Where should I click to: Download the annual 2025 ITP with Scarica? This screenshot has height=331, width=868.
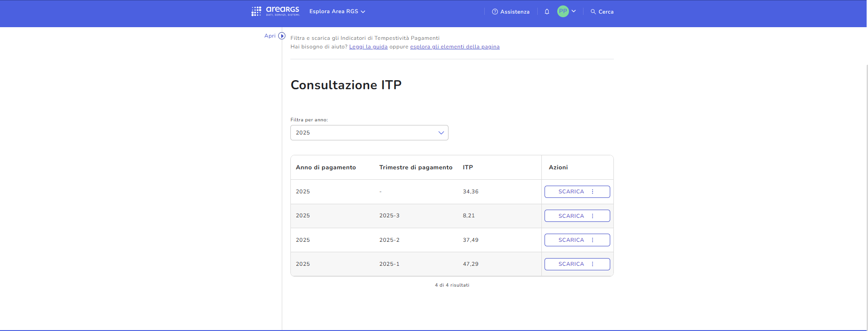[x=571, y=192]
